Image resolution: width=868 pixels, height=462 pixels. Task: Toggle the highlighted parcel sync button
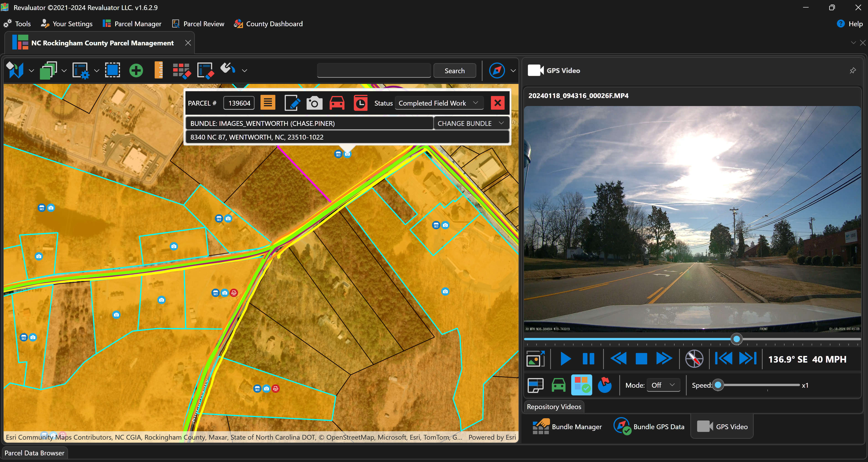pyautogui.click(x=581, y=385)
